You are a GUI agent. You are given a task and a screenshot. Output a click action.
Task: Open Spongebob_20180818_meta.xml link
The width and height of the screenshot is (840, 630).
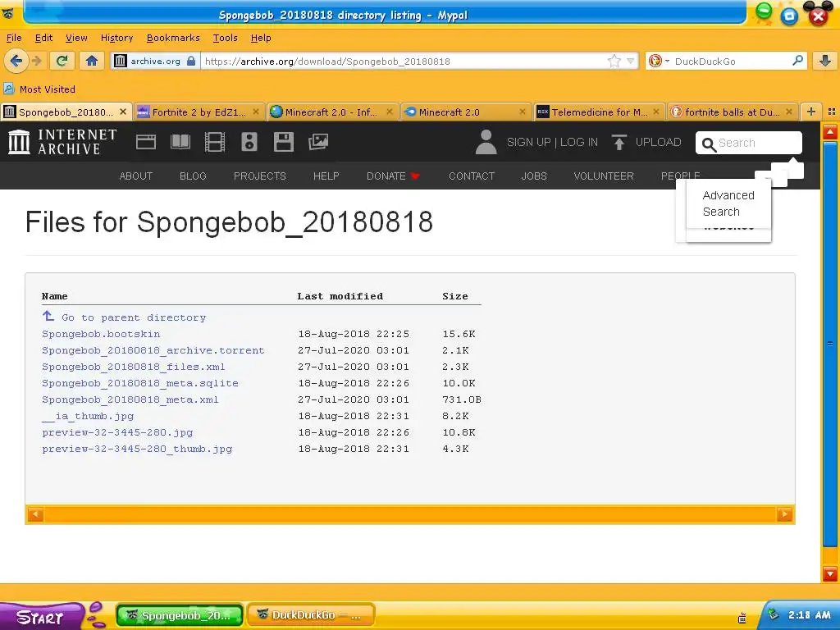point(130,399)
